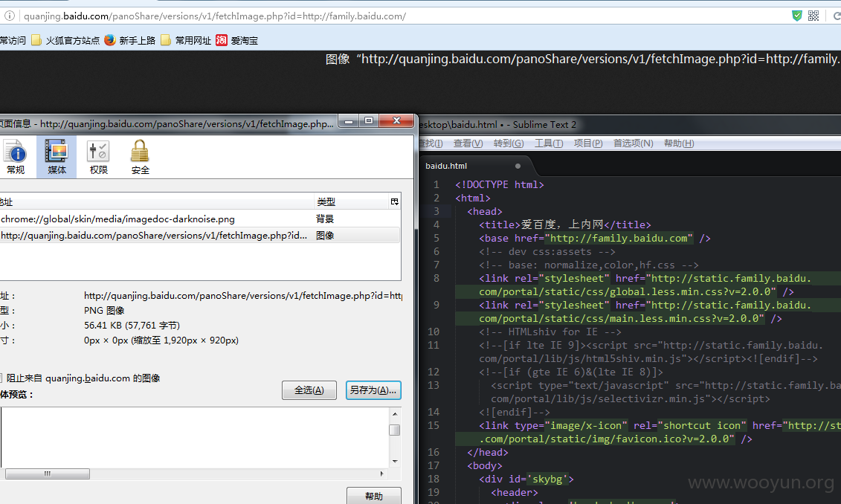Open the 权限 (Permissions) tab
The width and height of the screenshot is (841, 504).
[98, 157]
